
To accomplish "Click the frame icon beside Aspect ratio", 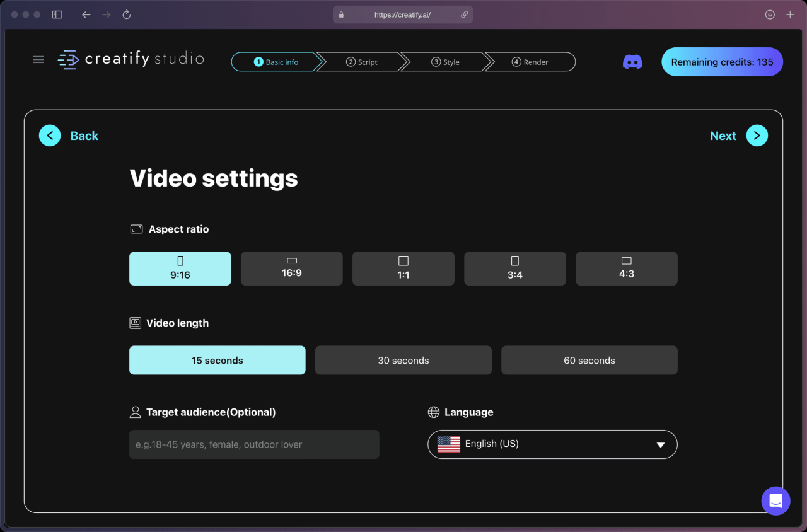I will [136, 229].
